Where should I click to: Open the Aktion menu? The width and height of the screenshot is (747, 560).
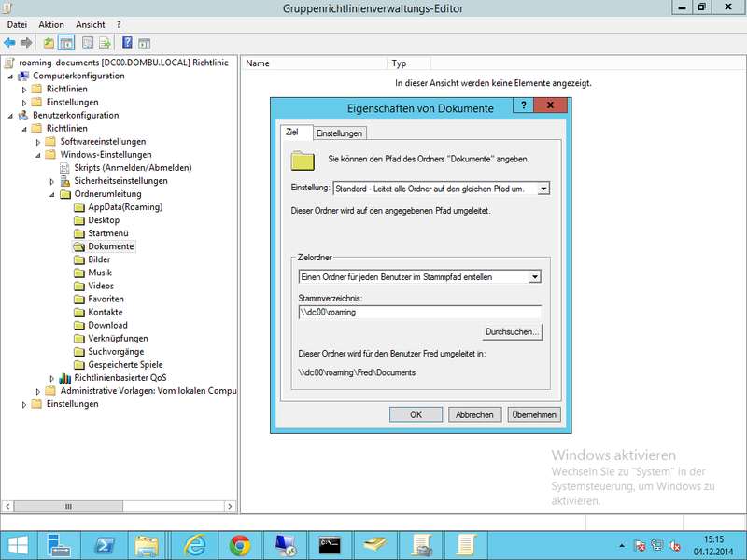[x=51, y=24]
